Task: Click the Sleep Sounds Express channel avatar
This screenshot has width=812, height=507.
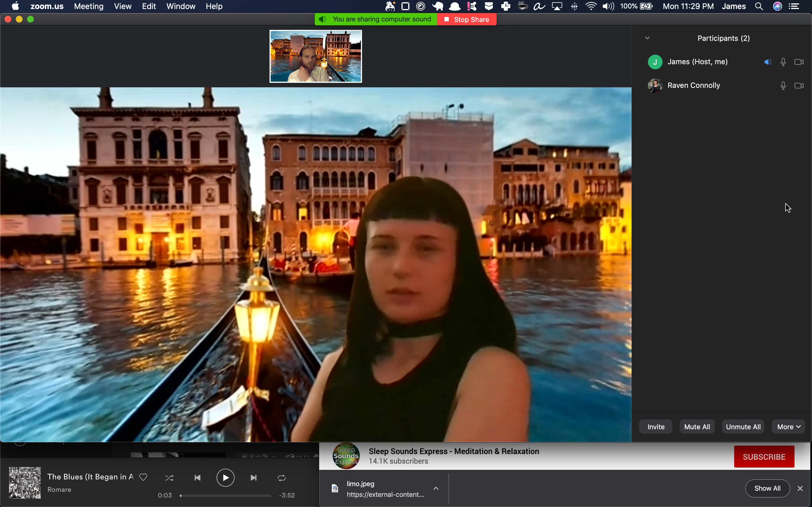Action: 346,456
